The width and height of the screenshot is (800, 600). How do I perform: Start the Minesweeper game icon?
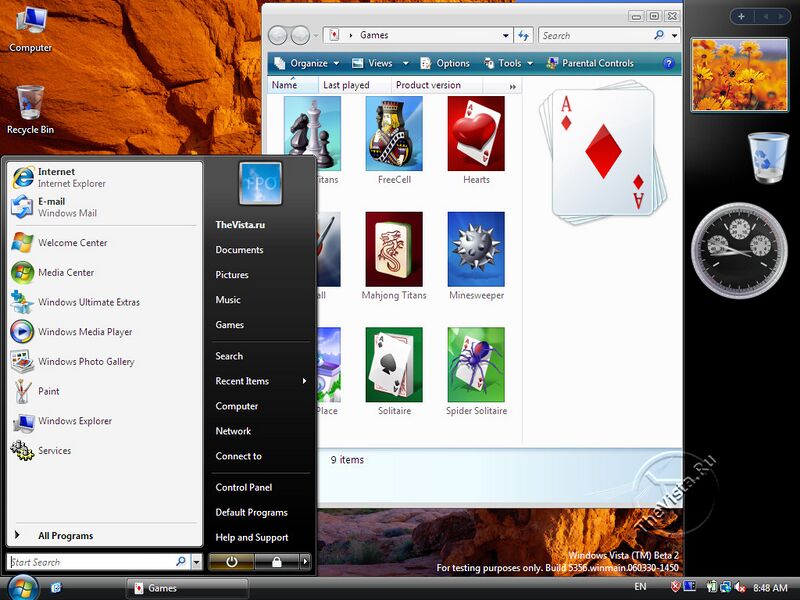click(476, 250)
